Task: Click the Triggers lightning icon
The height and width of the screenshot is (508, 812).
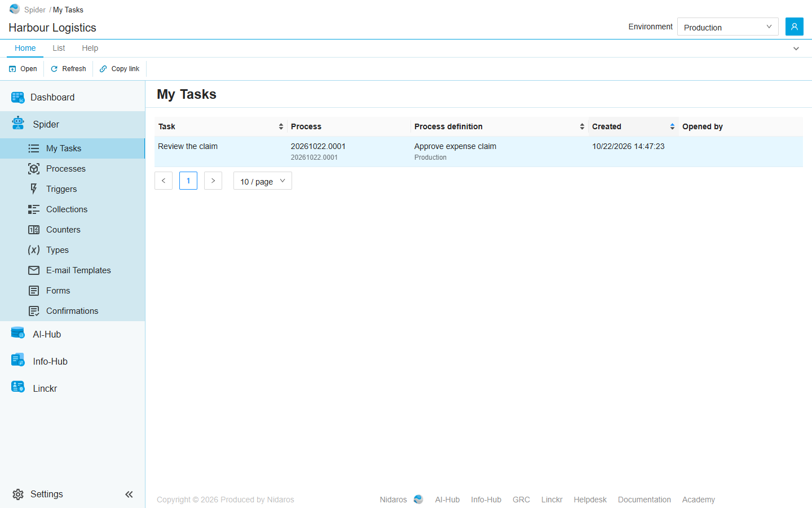Action: (34, 189)
